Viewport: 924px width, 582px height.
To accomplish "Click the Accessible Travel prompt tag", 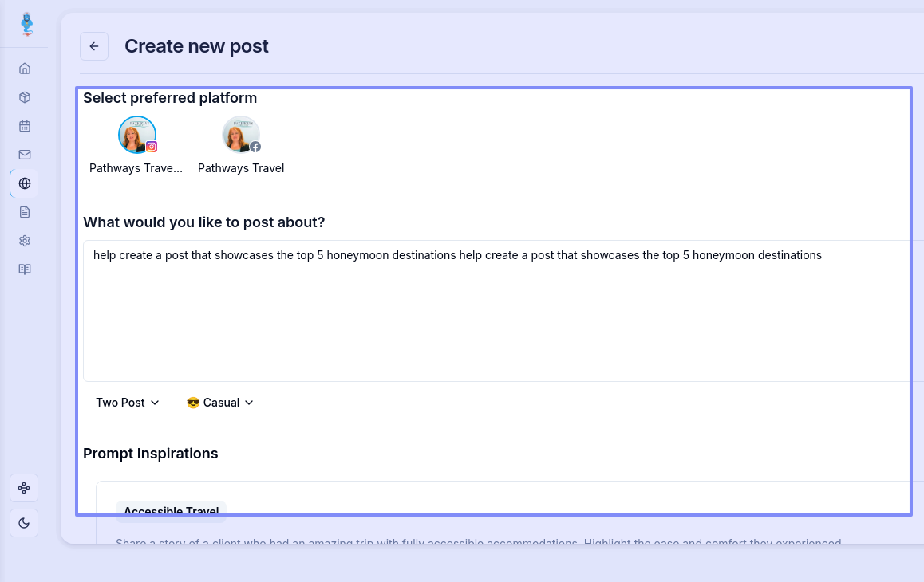I will (x=171, y=511).
